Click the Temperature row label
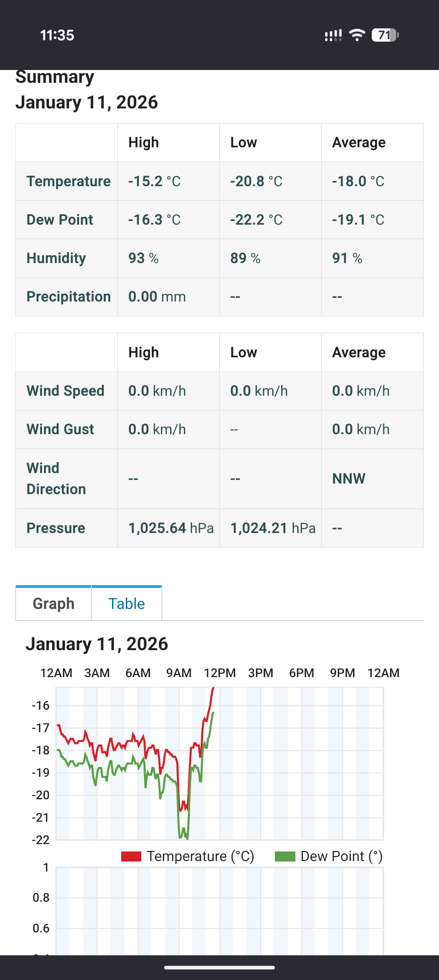439x980 pixels. 69,181
